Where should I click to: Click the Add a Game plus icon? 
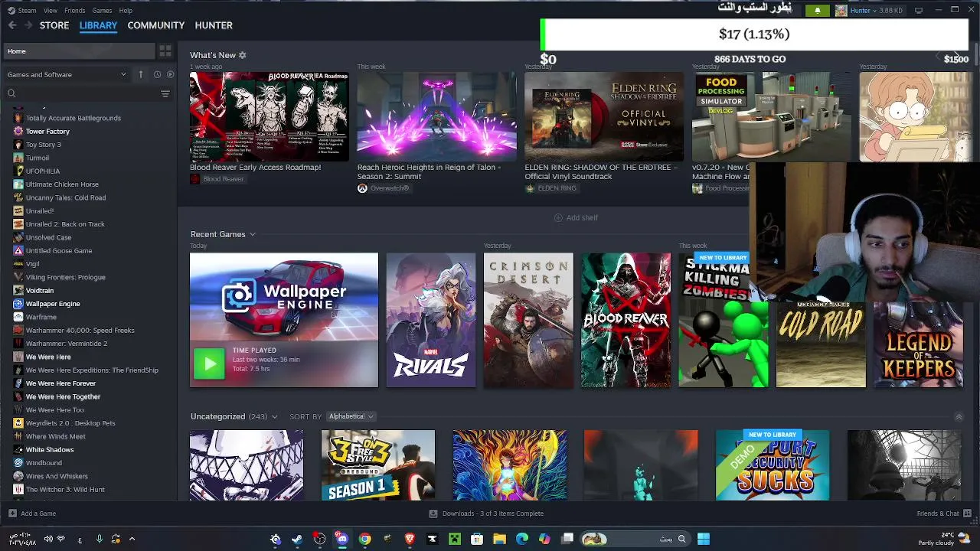[x=12, y=514]
